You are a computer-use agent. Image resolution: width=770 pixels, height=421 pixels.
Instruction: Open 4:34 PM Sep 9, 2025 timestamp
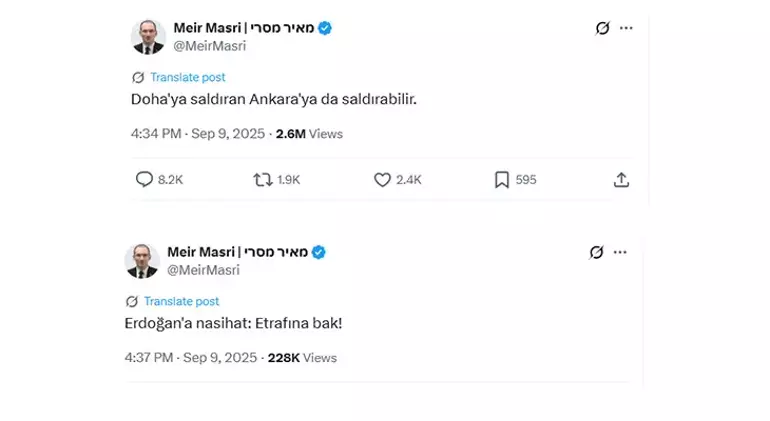(198, 134)
